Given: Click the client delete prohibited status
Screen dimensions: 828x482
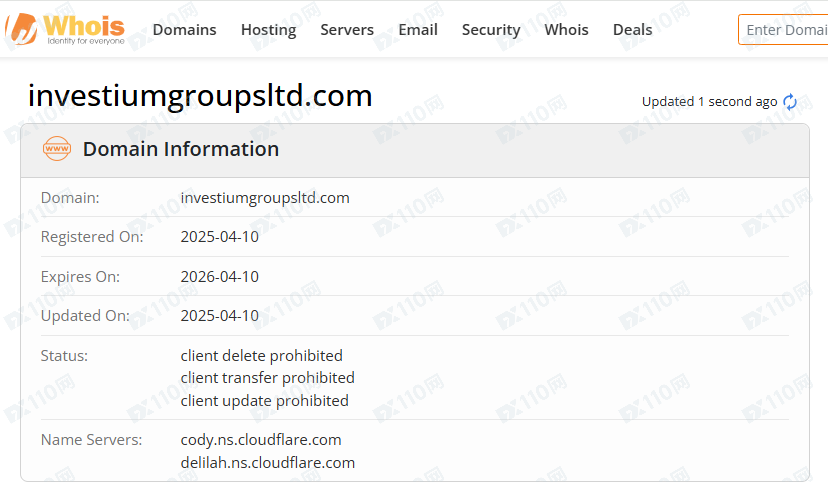Looking at the screenshot, I should pyautogui.click(x=261, y=356).
